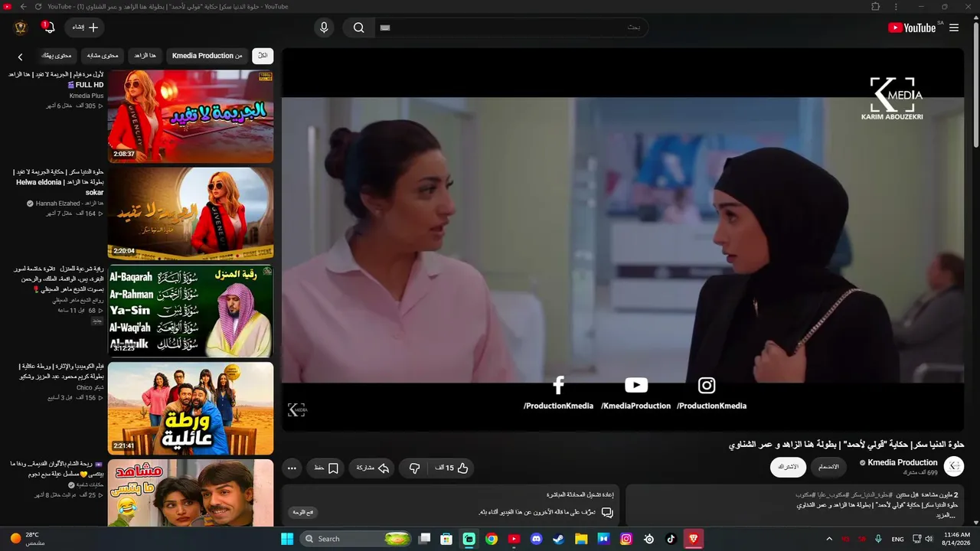The image size is (980, 551).
Task: Open YouTube app icon in taskbar
Action: coord(514,539)
